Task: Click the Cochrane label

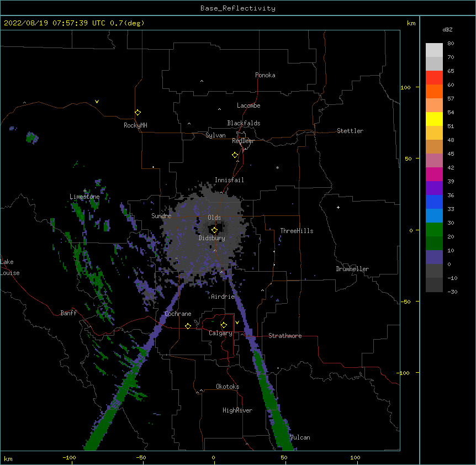Action: (x=178, y=314)
